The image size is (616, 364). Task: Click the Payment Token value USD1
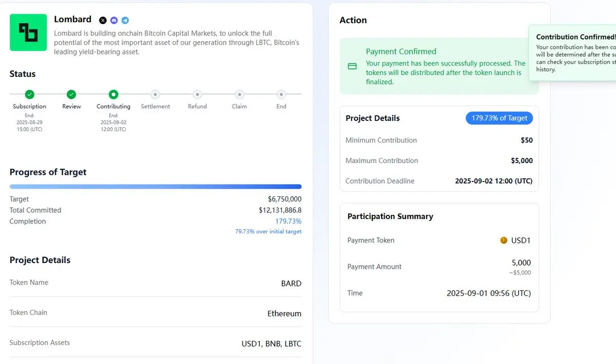click(x=521, y=240)
